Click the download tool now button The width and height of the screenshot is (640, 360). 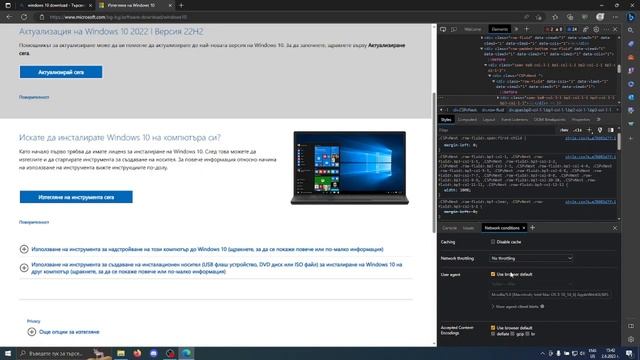[x=76, y=197]
